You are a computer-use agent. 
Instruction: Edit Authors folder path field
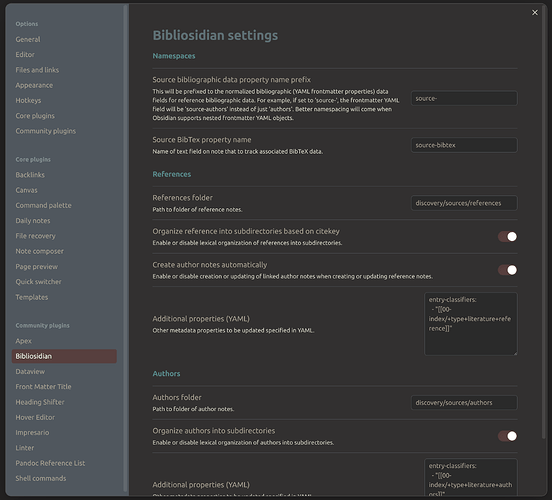pos(464,402)
